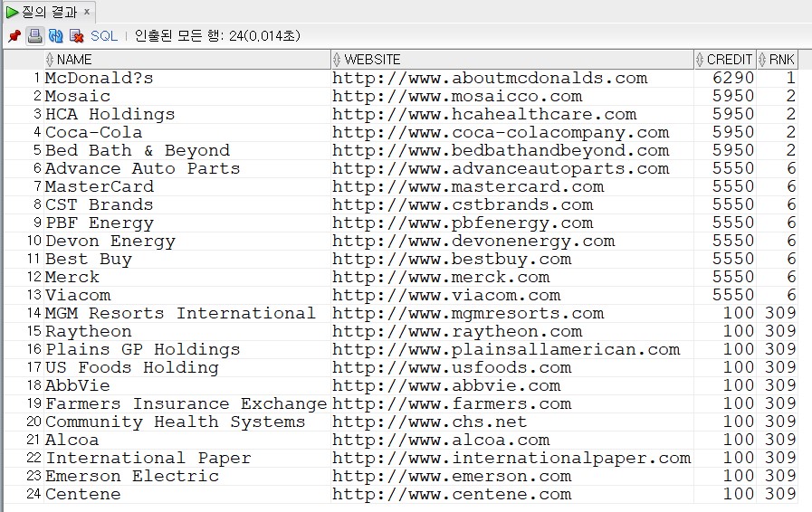This screenshot has height=512, width=812.
Task: Click the mosaicco.com website cell
Action: click(x=512, y=96)
